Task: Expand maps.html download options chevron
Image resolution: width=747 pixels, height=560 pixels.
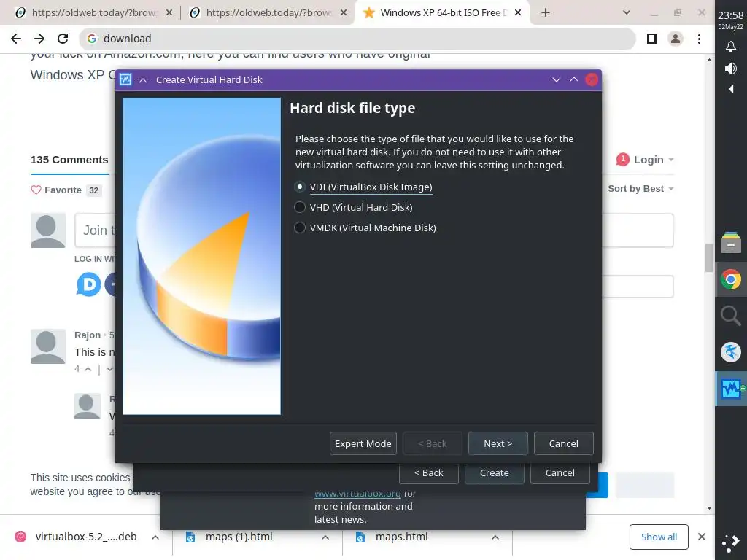Action: pyautogui.click(x=495, y=537)
